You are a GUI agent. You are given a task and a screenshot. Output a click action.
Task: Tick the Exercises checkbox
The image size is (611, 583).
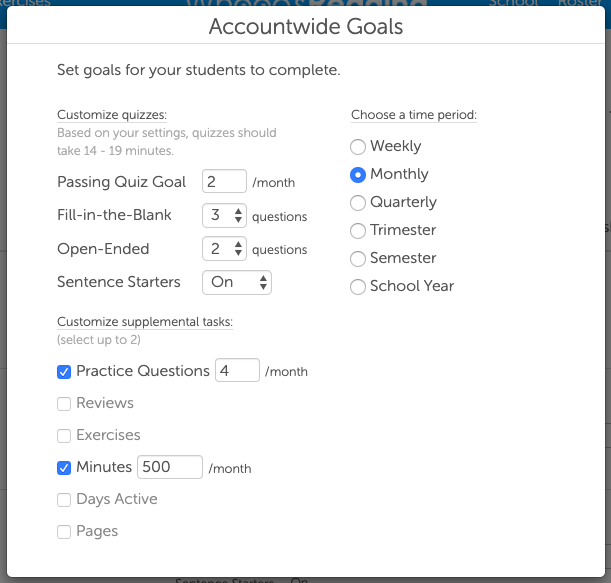point(64,435)
